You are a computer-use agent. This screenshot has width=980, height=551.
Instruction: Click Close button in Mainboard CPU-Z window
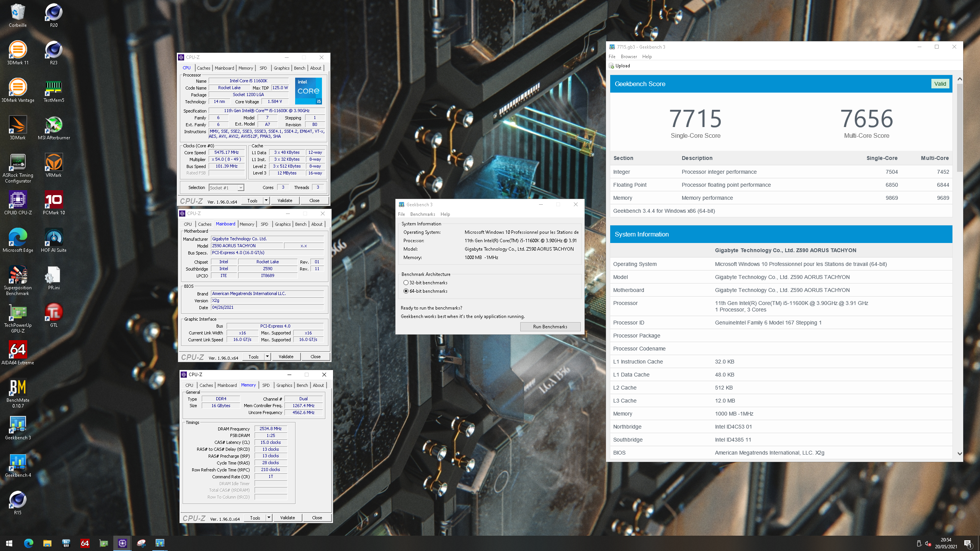click(315, 357)
